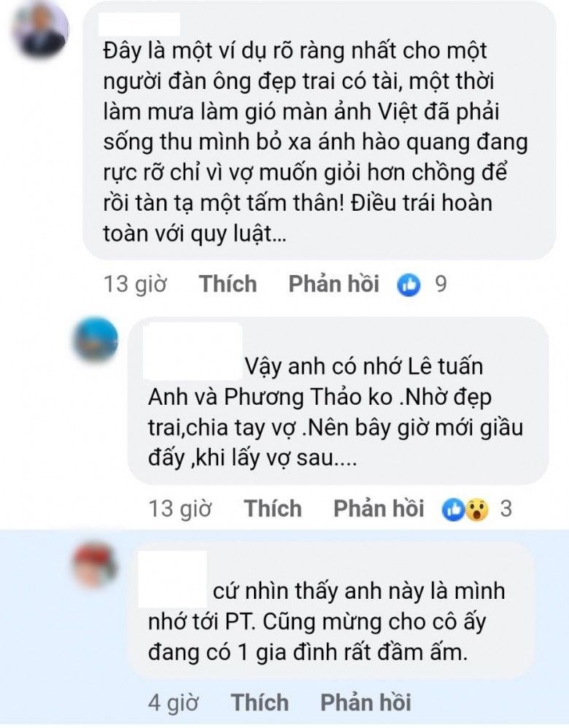Reply to the first comment with Phản hồi
569x728 pixels.
click(x=334, y=284)
